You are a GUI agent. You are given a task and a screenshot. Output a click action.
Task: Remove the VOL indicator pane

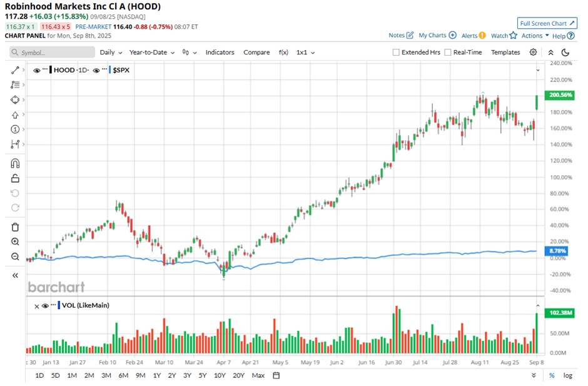(x=37, y=306)
